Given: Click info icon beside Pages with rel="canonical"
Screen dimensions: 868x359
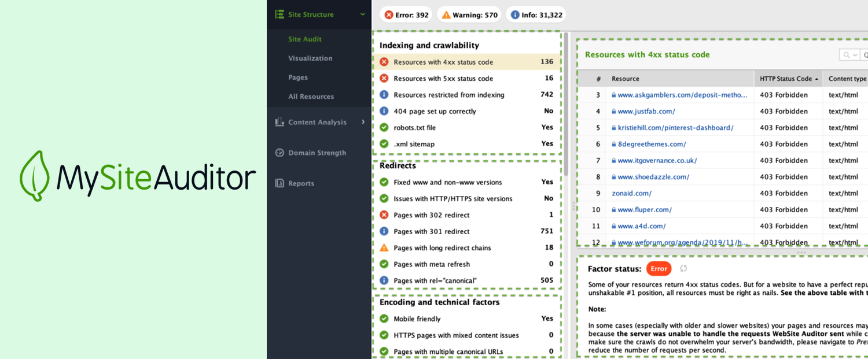Looking at the screenshot, I should [384, 280].
